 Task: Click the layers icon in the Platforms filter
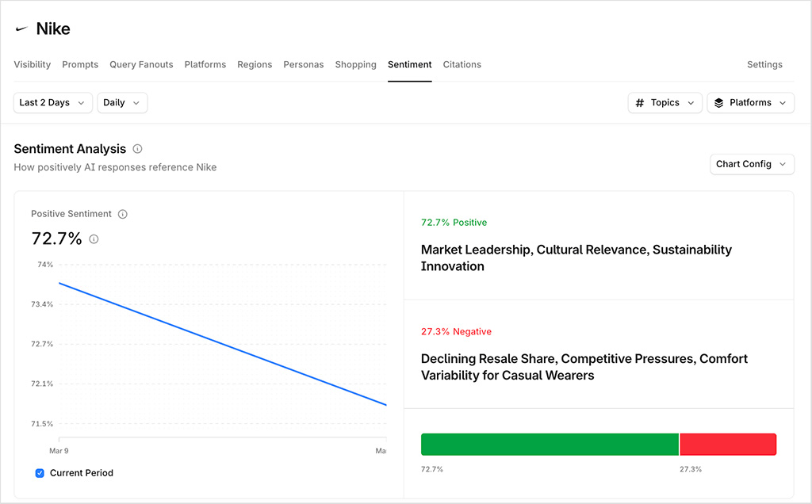[x=720, y=102]
